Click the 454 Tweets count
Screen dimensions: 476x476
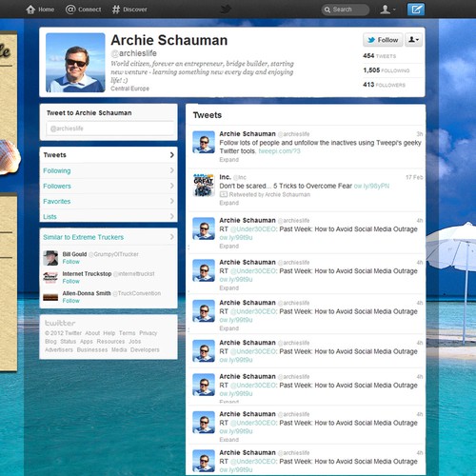tap(379, 56)
